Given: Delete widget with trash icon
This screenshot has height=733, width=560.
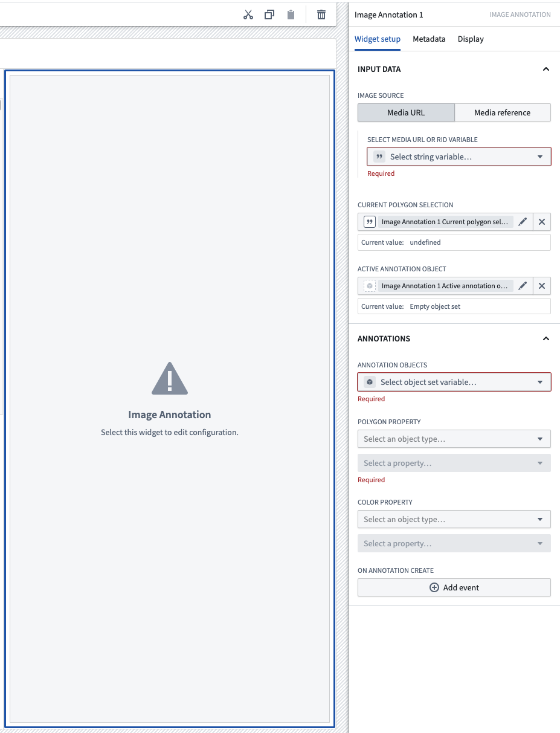Looking at the screenshot, I should coord(321,15).
